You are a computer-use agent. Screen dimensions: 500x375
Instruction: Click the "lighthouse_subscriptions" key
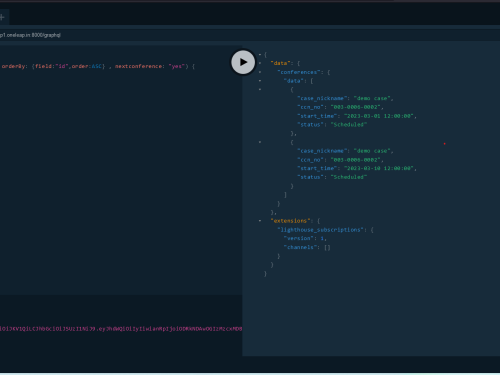[321, 230]
